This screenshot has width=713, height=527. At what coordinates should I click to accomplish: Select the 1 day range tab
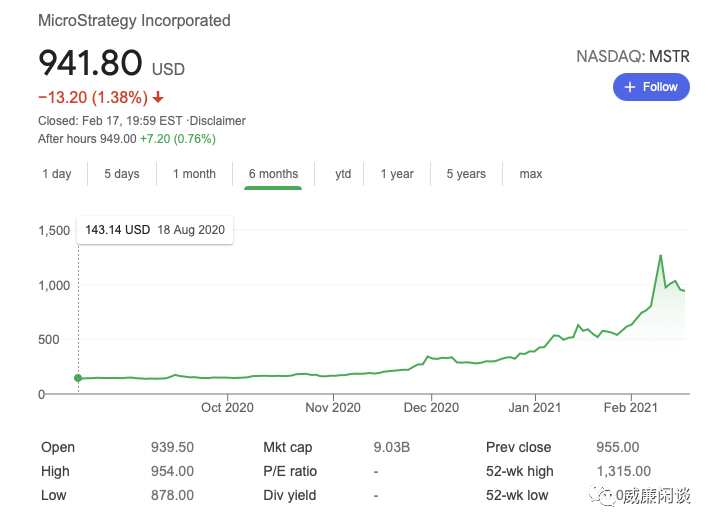point(57,174)
